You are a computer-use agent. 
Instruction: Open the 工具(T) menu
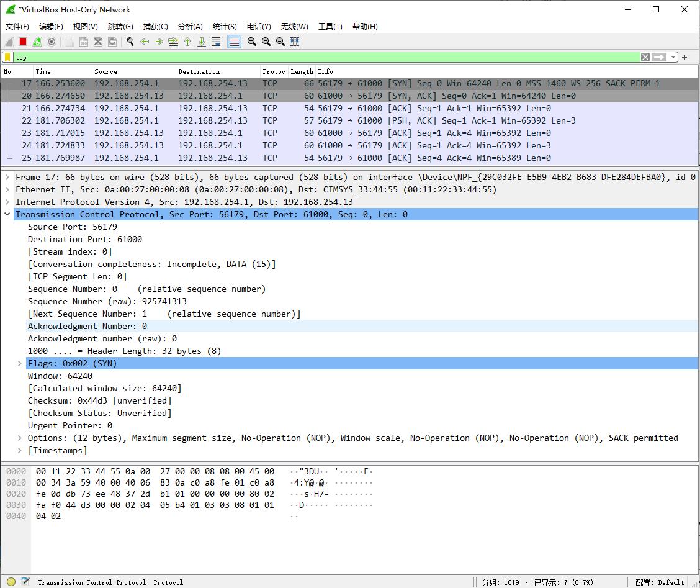[x=330, y=27]
